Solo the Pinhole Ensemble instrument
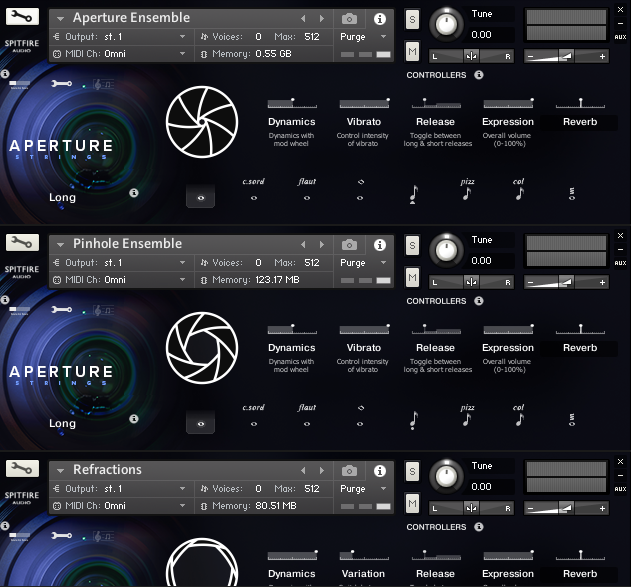This screenshot has height=587, width=631. (x=412, y=245)
